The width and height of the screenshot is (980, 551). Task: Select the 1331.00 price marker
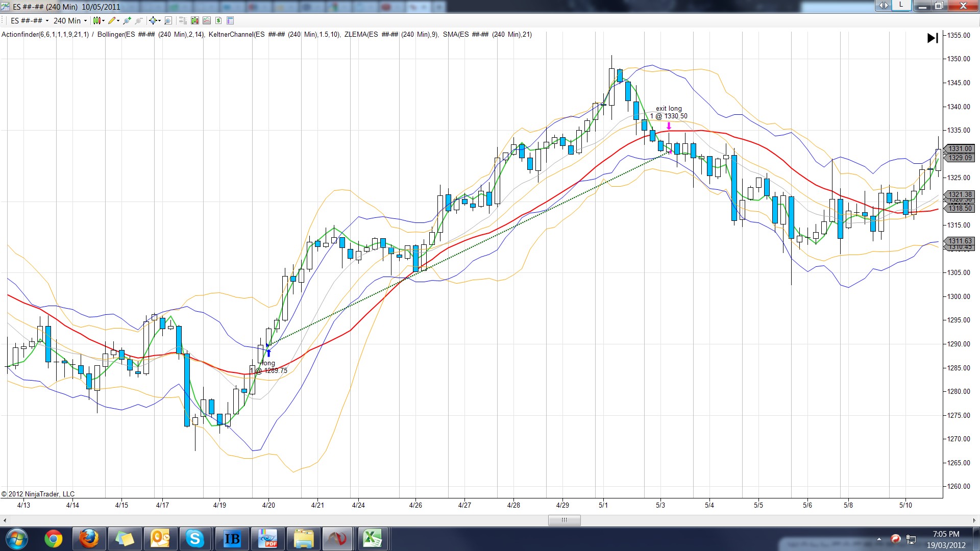[x=960, y=149]
